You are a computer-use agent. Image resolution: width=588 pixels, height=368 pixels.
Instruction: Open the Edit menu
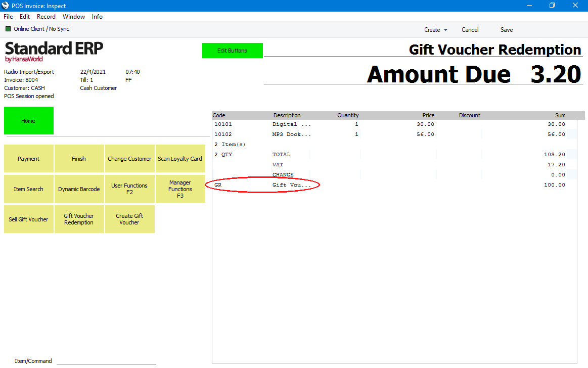point(25,17)
